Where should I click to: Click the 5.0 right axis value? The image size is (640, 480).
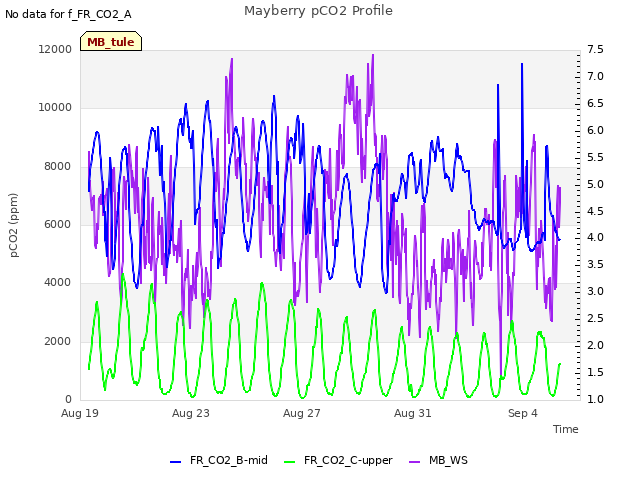595,184
